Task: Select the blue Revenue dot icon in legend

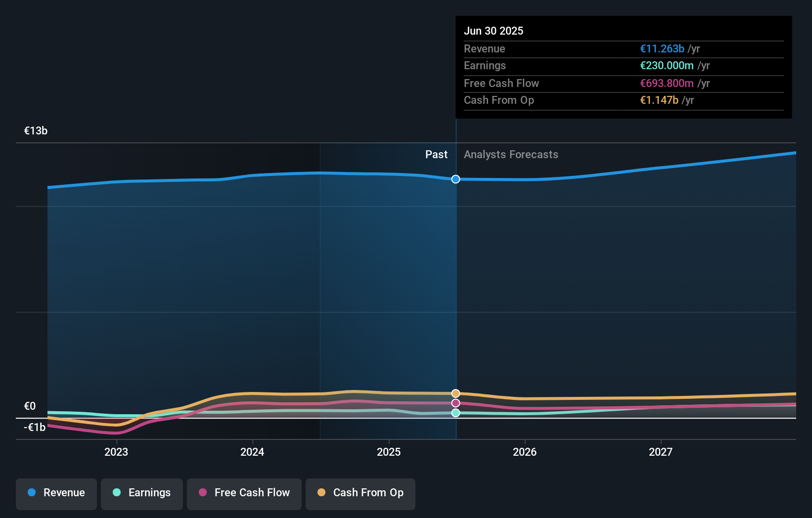Action: pos(31,493)
